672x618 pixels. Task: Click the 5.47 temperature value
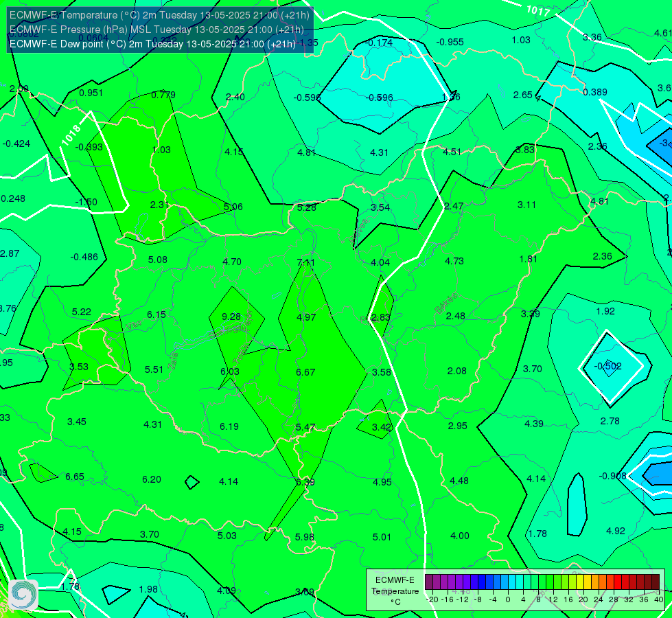[x=305, y=427]
